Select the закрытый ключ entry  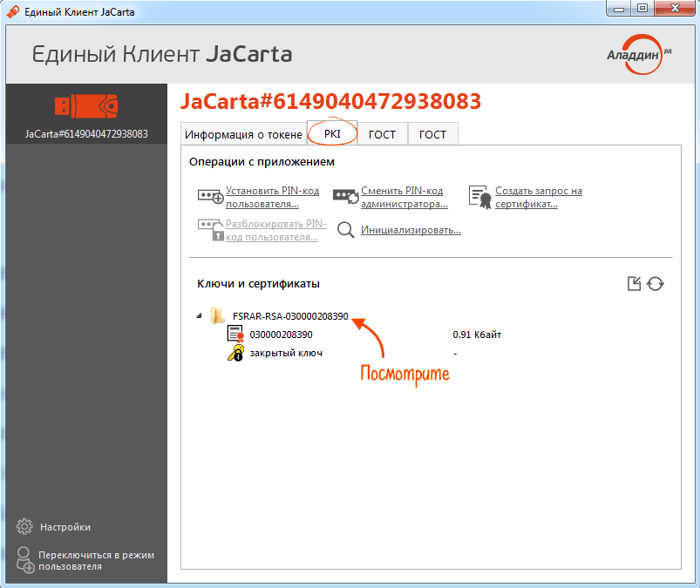(286, 353)
